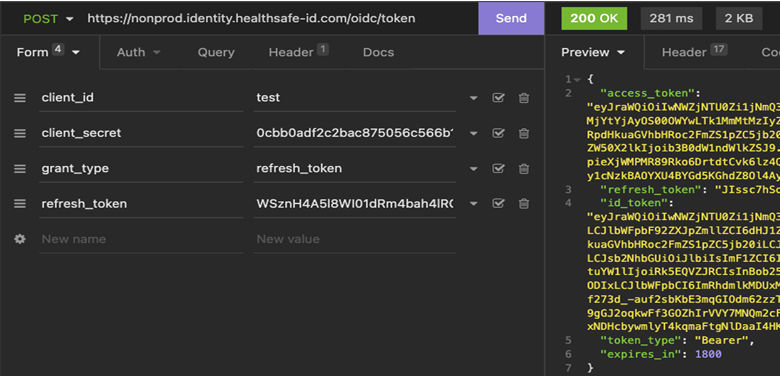Click the 281 ms response time badge

coord(671,19)
